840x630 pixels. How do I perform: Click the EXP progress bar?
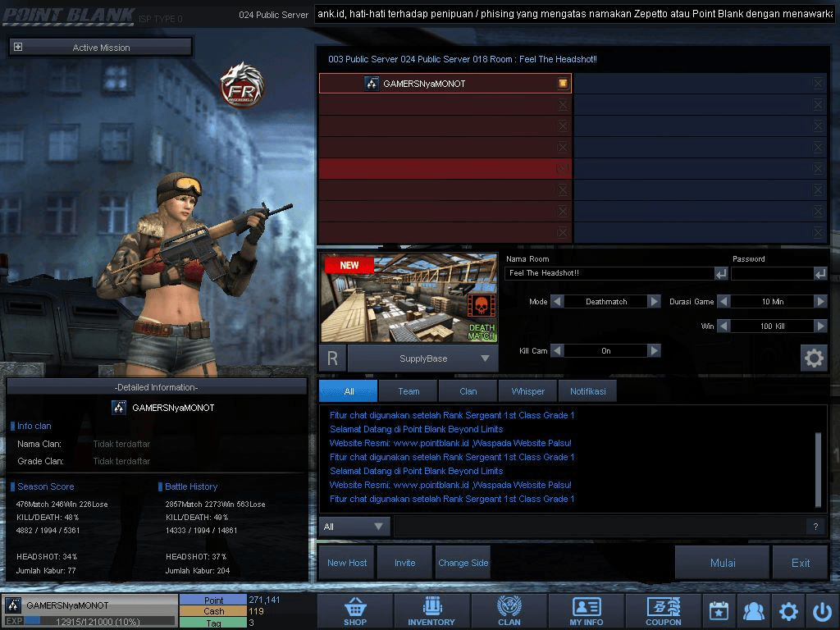pos(98,622)
